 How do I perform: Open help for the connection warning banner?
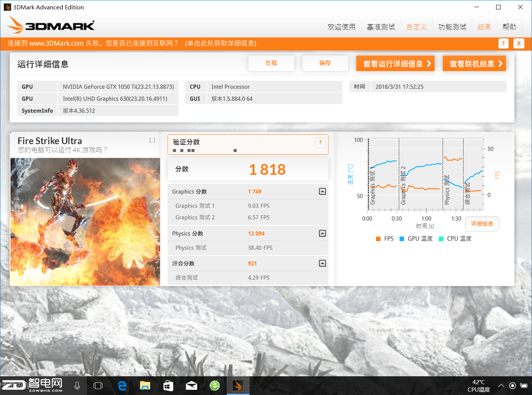pos(503,43)
